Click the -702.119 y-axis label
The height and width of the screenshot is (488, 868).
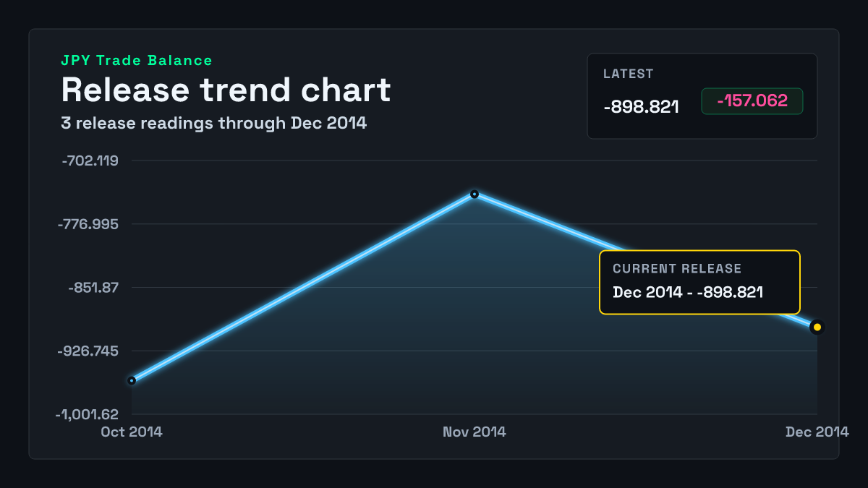coord(90,160)
